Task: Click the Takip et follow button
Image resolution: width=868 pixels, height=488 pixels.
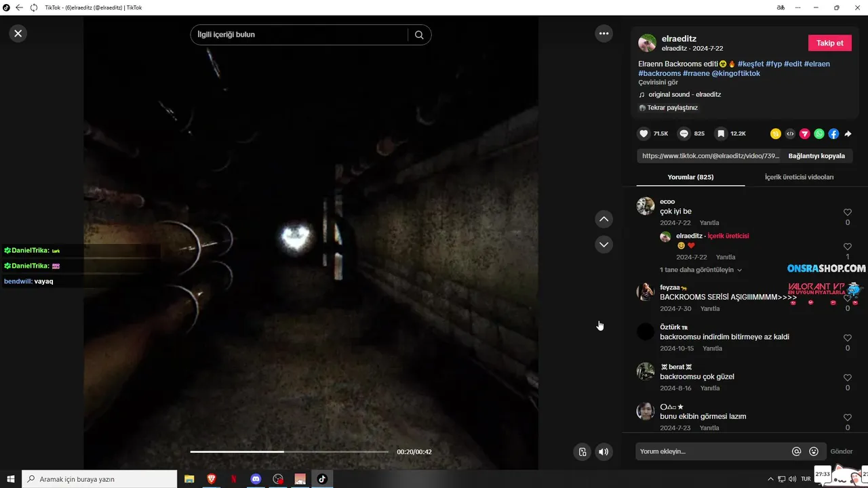Action: point(830,43)
